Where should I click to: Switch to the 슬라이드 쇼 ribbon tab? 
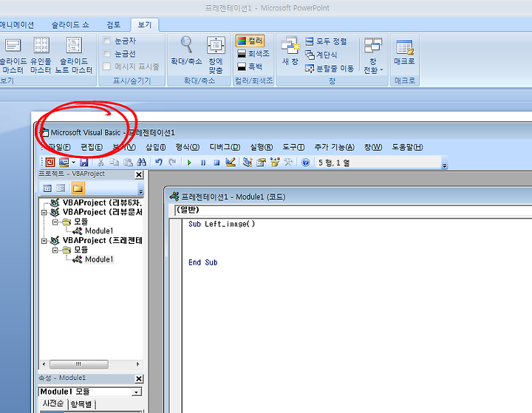point(70,25)
